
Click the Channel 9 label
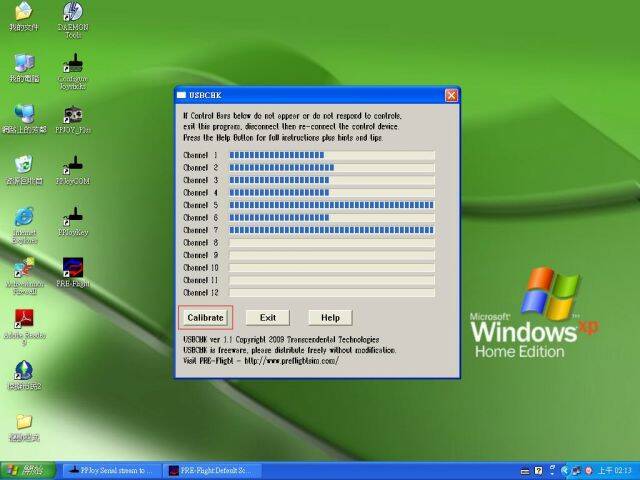pyautogui.click(x=201, y=255)
